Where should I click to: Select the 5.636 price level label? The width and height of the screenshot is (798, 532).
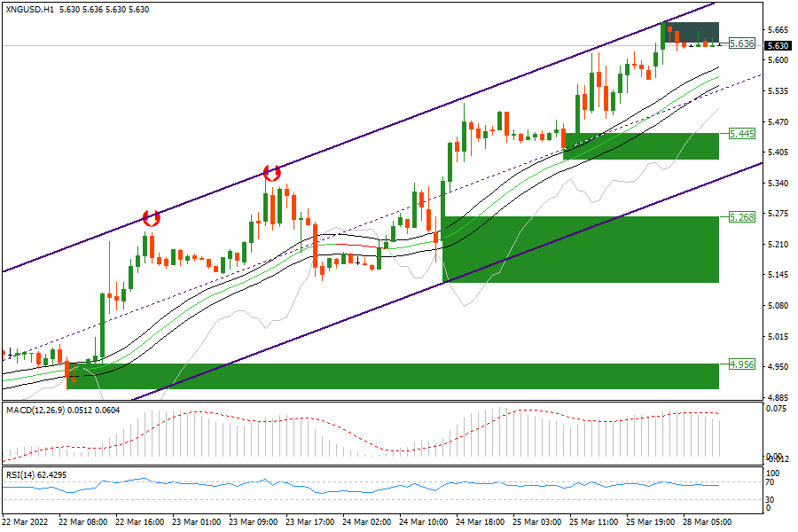tap(740, 43)
